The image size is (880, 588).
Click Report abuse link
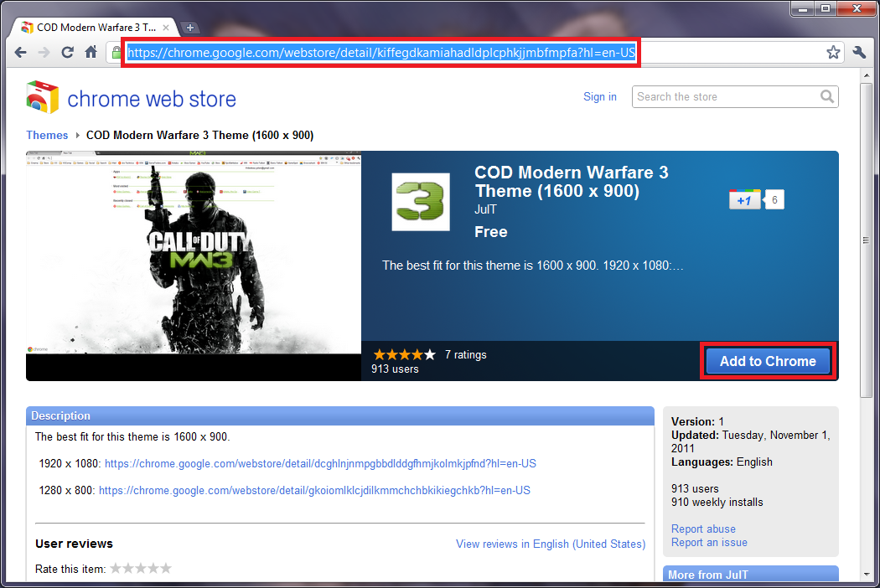tap(703, 529)
